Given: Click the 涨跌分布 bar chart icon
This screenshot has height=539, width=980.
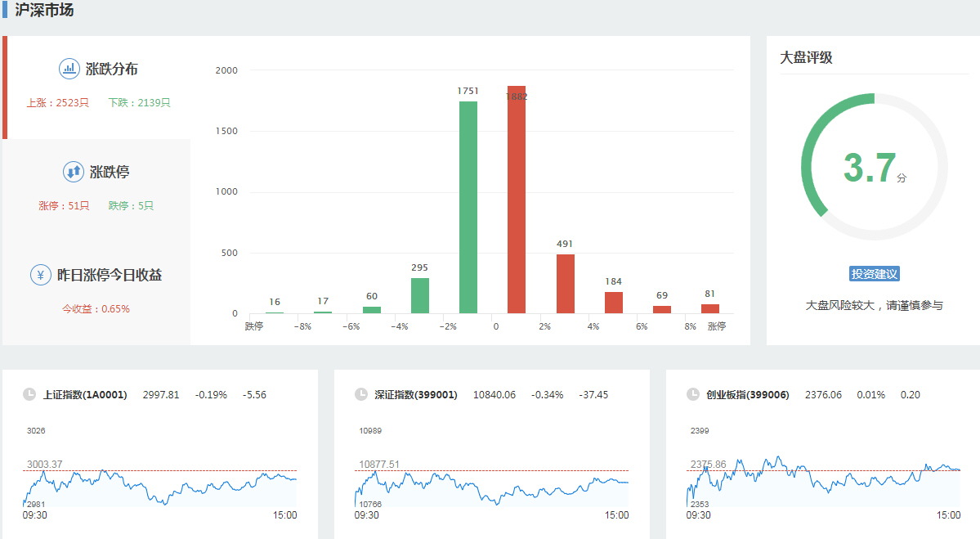Looking at the screenshot, I should (69, 69).
